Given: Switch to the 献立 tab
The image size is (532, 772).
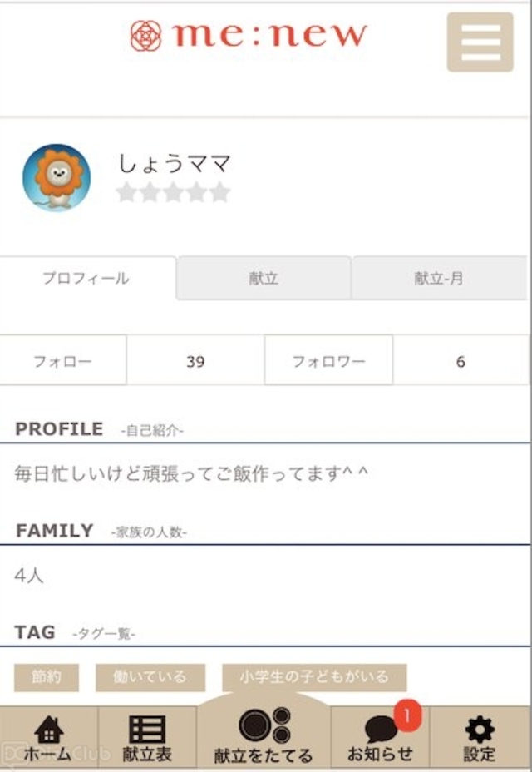Looking at the screenshot, I should click(x=264, y=278).
